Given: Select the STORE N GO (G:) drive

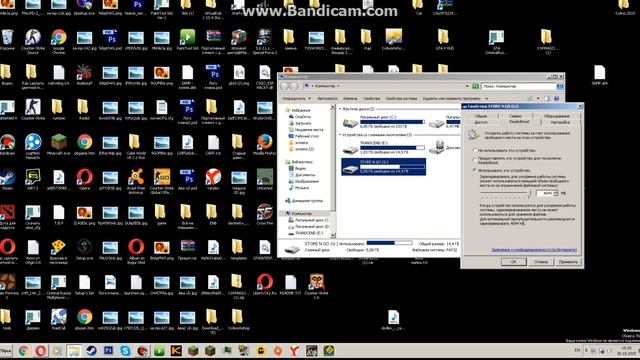Looking at the screenshot, I should click(383, 167).
